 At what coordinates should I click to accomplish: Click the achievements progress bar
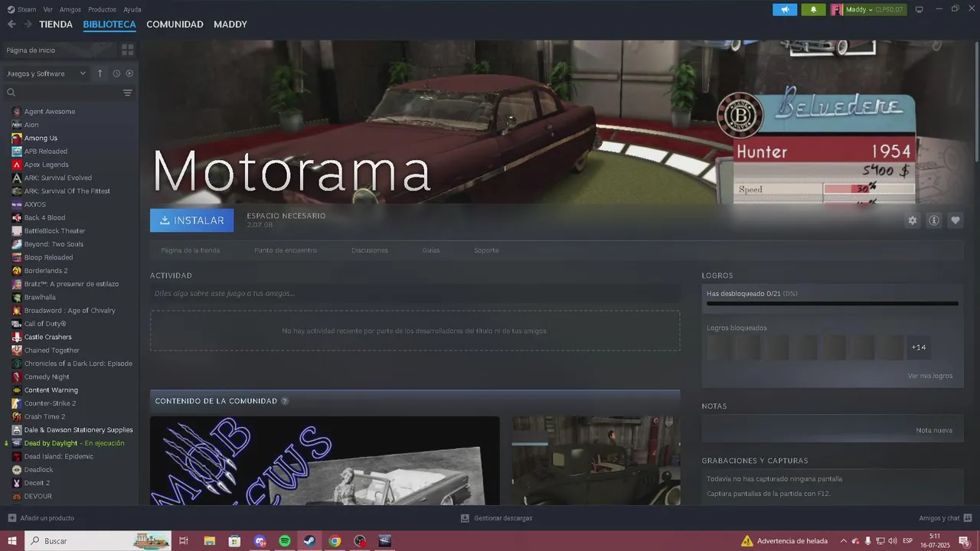pyautogui.click(x=832, y=304)
